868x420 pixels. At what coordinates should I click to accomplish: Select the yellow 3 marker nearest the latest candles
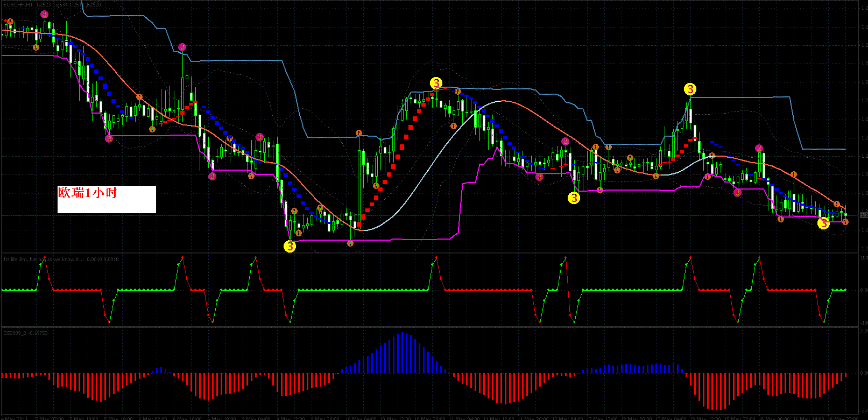point(823,223)
